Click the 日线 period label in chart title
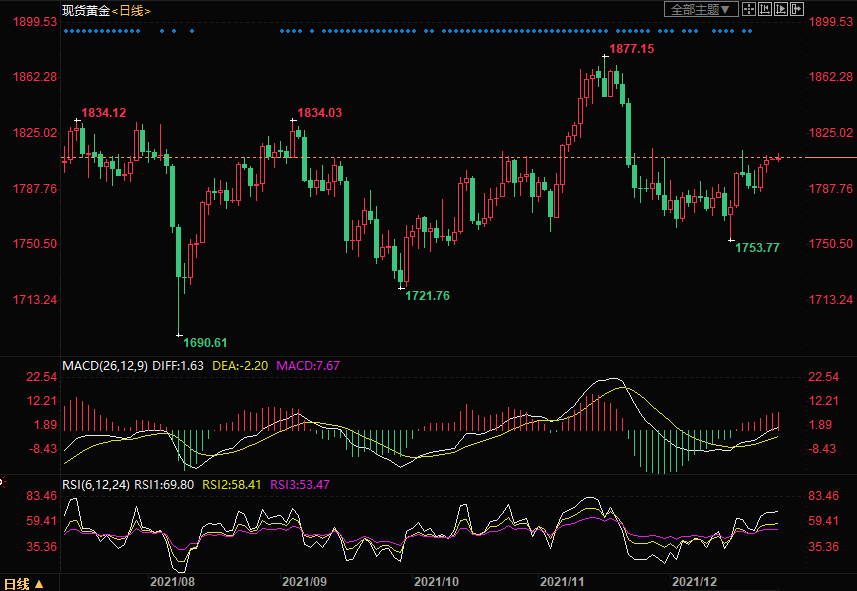 coord(130,10)
